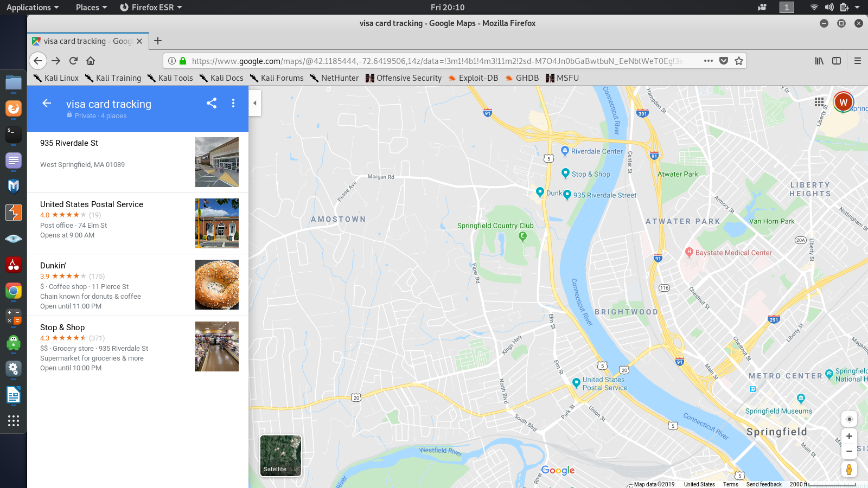This screenshot has height=488, width=868.
Task: Open the Firefox Library
Action: [819, 61]
